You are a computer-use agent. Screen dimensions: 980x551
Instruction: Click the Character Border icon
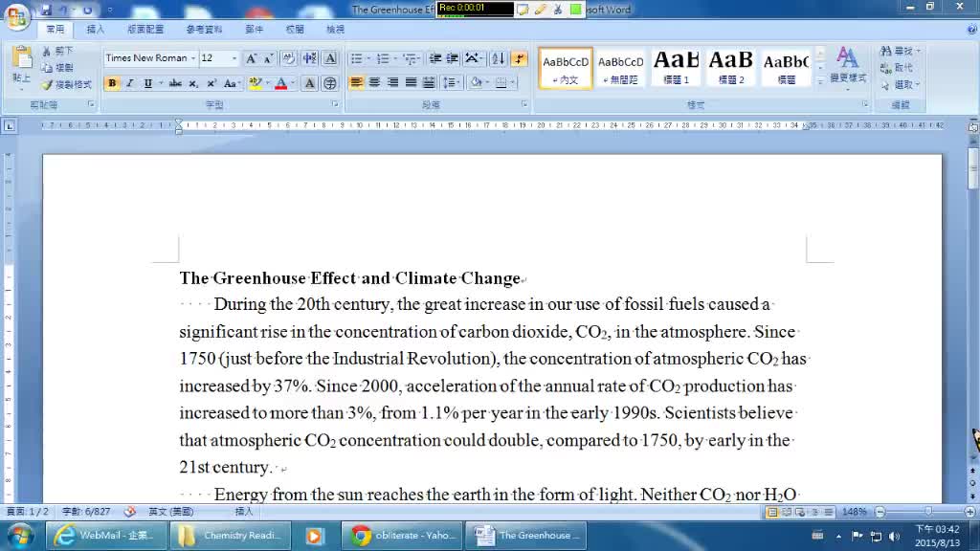tap(330, 58)
